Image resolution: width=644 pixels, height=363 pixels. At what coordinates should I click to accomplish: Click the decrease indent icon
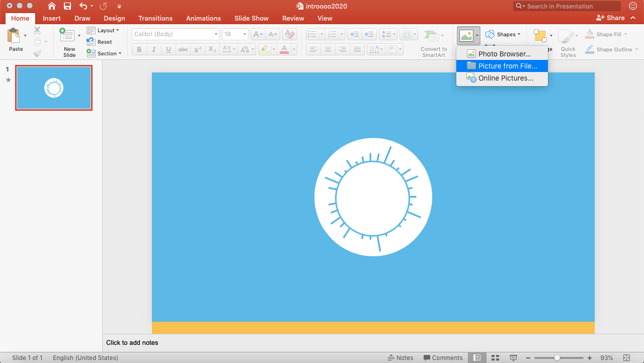[x=354, y=34]
